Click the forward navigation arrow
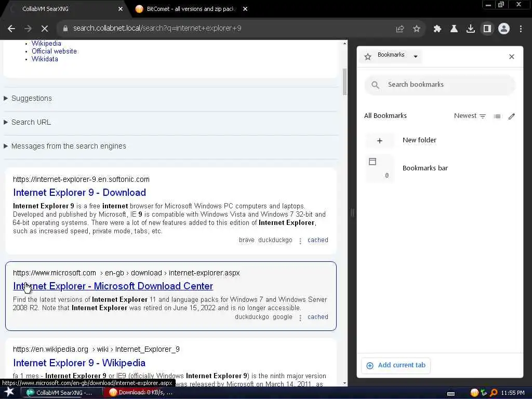Screen dimensions: 532x399 (28, 29)
